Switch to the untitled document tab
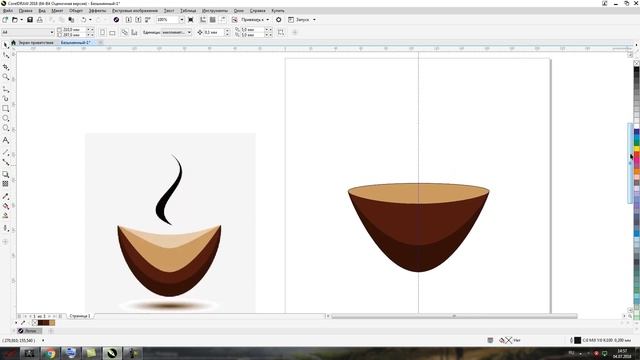 (x=75, y=42)
